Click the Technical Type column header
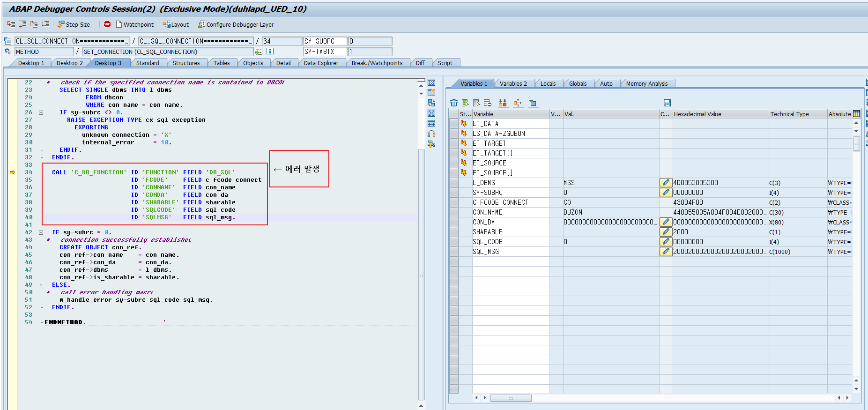Screen dimensions: 868x410 point(798,114)
